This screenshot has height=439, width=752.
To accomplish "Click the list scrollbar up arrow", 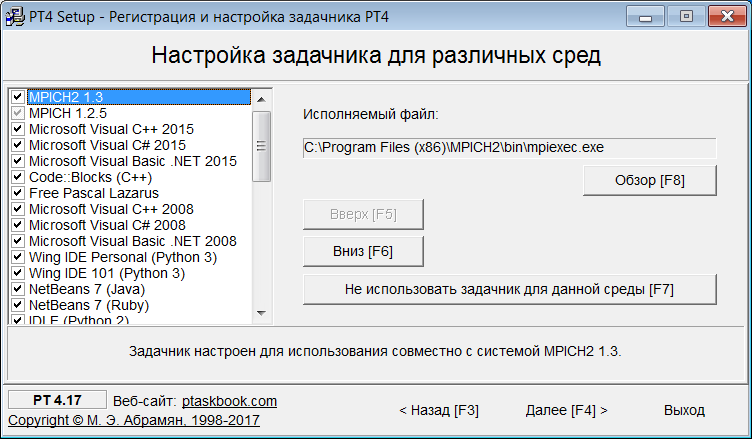I will pos(261,100).
